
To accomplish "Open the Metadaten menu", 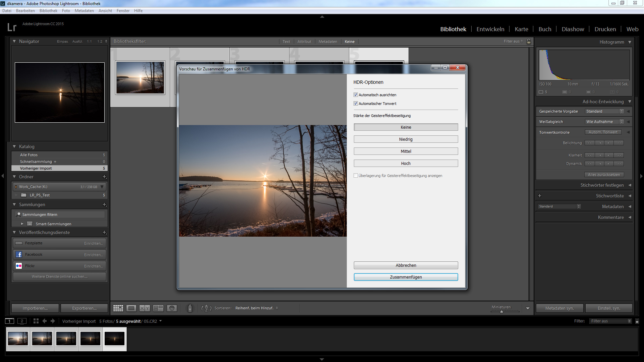I will [84, 11].
